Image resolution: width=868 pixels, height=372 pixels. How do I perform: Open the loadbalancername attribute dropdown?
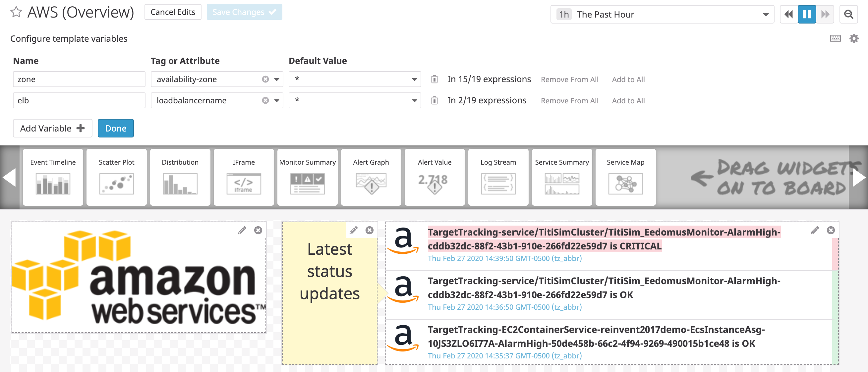pyautogui.click(x=276, y=100)
